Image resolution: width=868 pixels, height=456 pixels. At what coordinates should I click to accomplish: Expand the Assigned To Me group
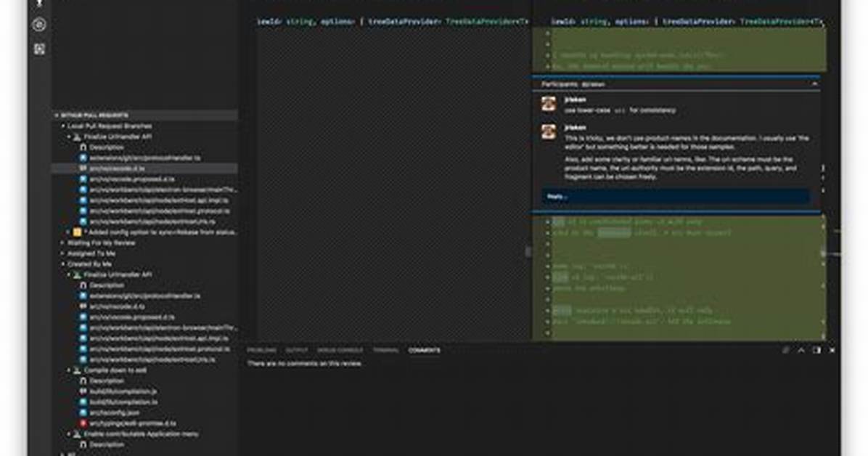tap(63, 253)
